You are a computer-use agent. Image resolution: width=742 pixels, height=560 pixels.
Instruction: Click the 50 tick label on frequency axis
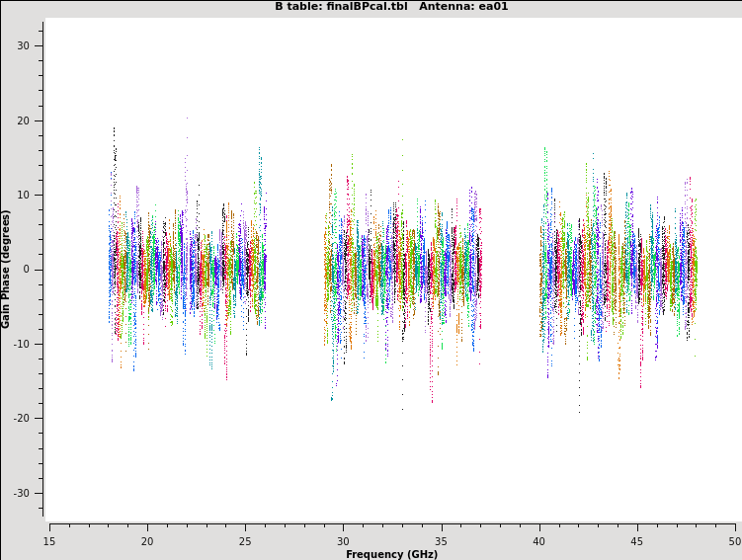click(733, 541)
